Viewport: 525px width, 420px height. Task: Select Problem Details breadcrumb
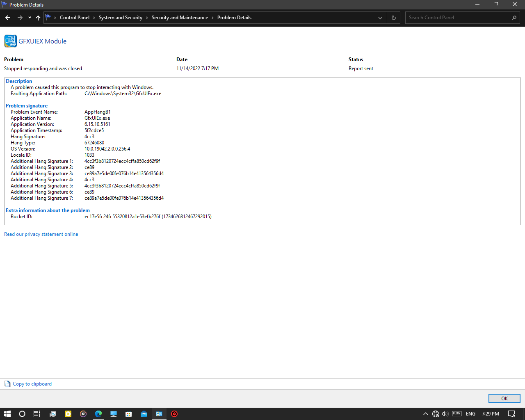tap(234, 18)
